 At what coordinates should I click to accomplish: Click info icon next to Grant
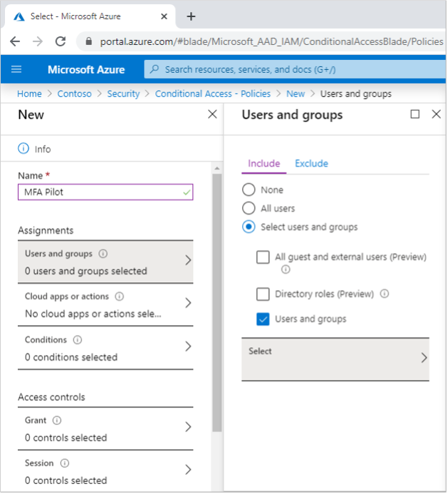point(57,421)
